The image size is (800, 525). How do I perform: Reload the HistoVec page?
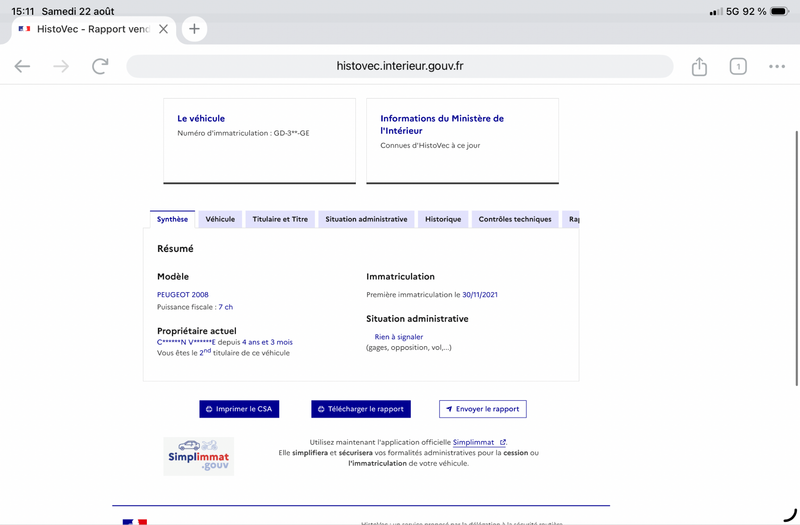click(100, 66)
